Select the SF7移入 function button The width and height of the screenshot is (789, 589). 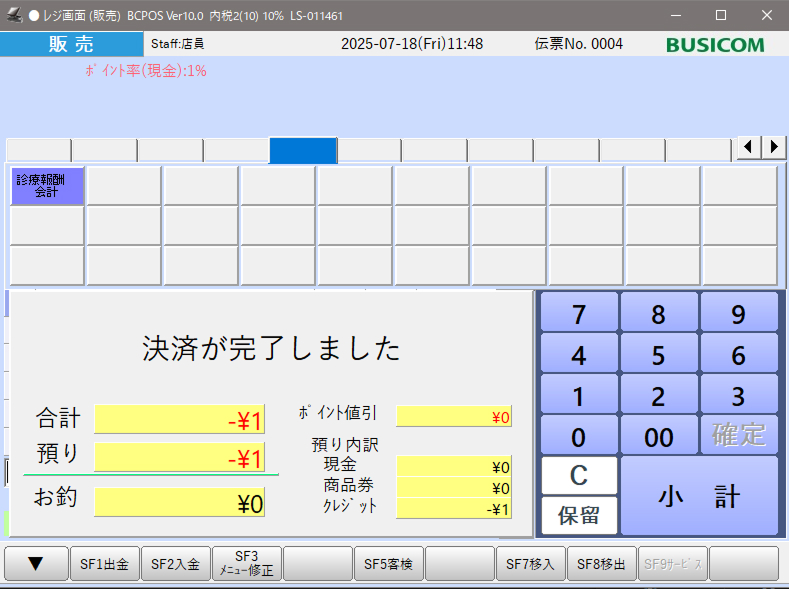click(x=531, y=564)
